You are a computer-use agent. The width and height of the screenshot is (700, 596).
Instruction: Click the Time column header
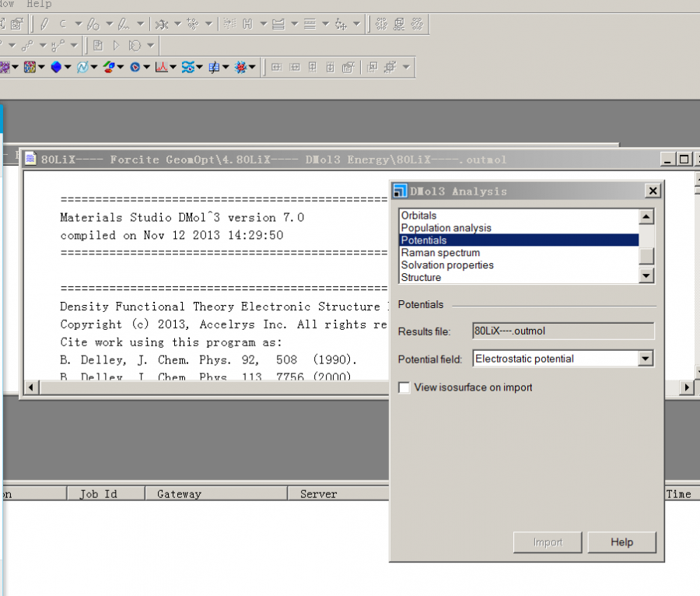(681, 494)
